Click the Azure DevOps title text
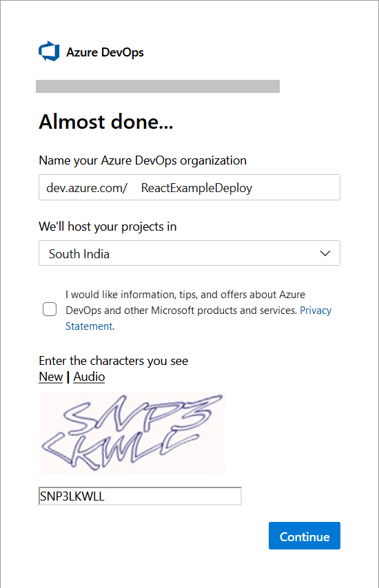The height and width of the screenshot is (588, 379). (105, 52)
